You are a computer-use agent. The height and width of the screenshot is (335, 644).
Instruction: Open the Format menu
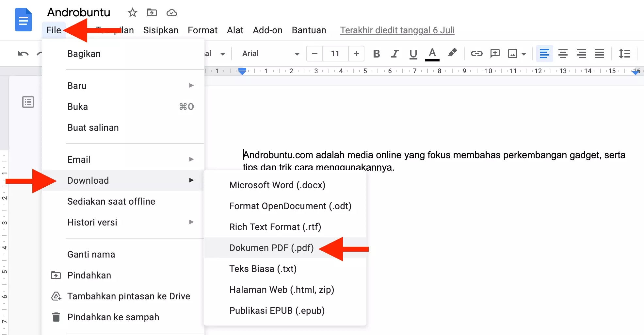point(202,30)
